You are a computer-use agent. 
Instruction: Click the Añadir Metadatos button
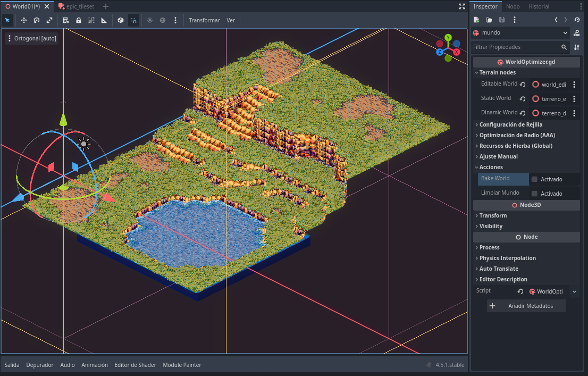point(526,306)
